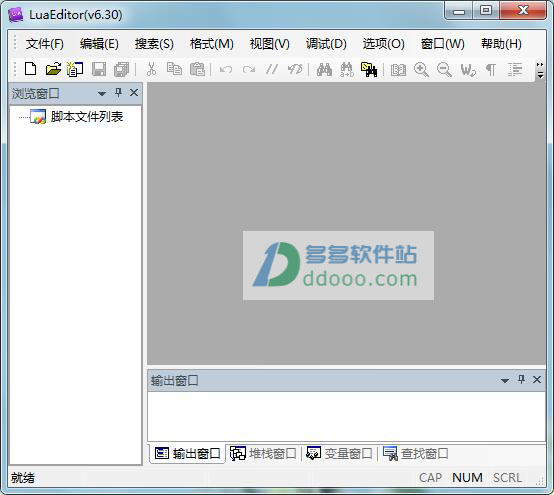Image resolution: width=554 pixels, height=495 pixels.
Task: Click the yellow find-in-files icon
Action: click(369, 69)
